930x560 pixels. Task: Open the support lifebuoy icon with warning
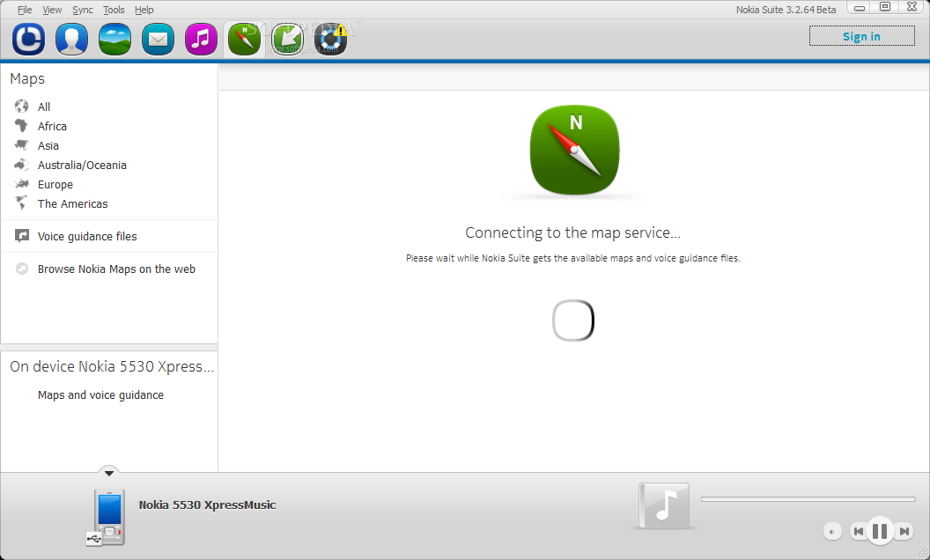click(330, 39)
